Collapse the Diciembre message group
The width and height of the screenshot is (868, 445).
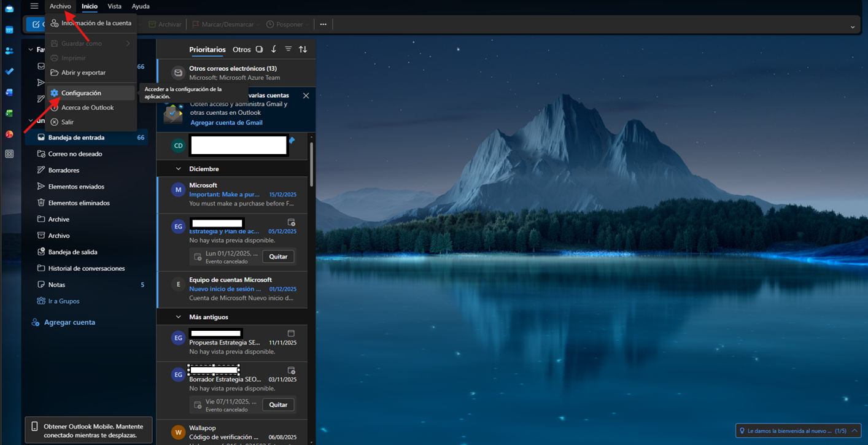click(x=179, y=169)
